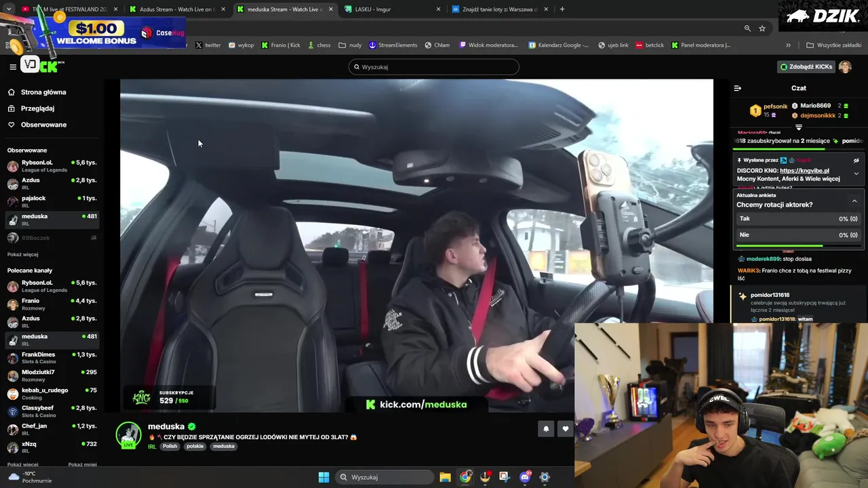The height and width of the screenshot is (488, 868).
Task: Click the IRL category link
Action: tap(152, 447)
